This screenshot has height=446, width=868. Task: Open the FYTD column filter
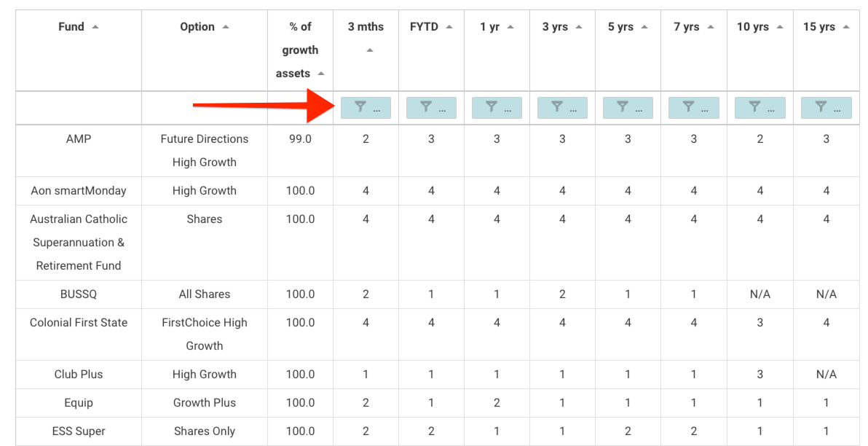pos(431,107)
